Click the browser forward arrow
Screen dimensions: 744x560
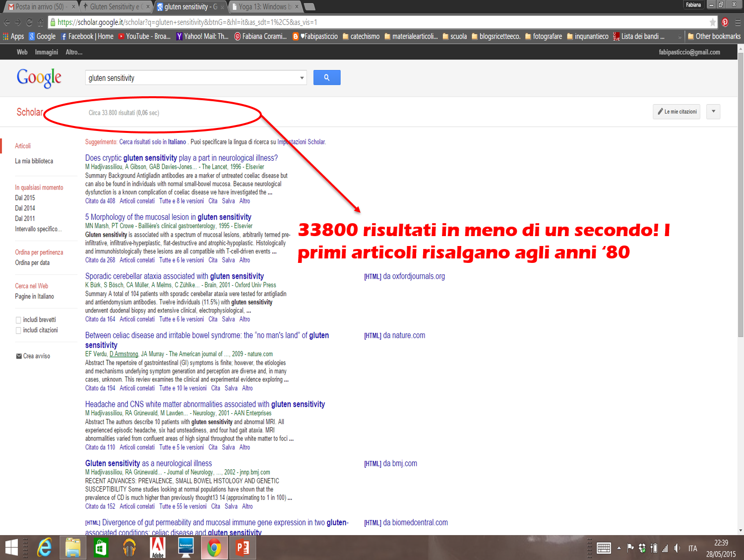pyautogui.click(x=18, y=22)
